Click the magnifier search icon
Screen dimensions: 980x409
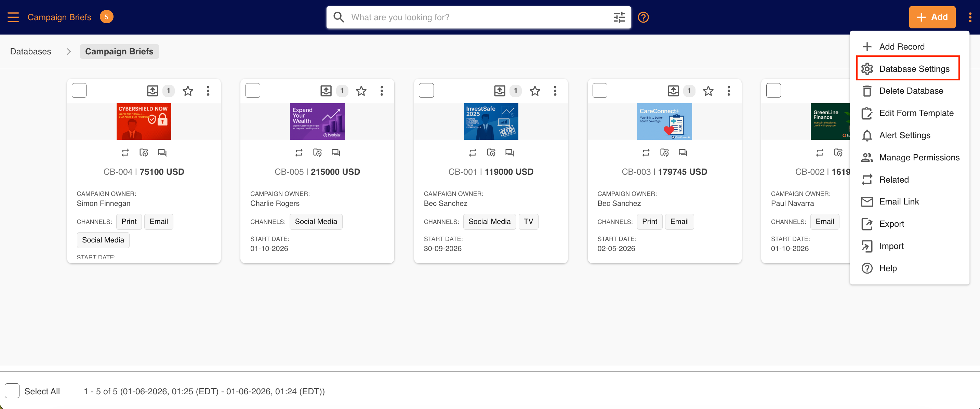click(338, 17)
